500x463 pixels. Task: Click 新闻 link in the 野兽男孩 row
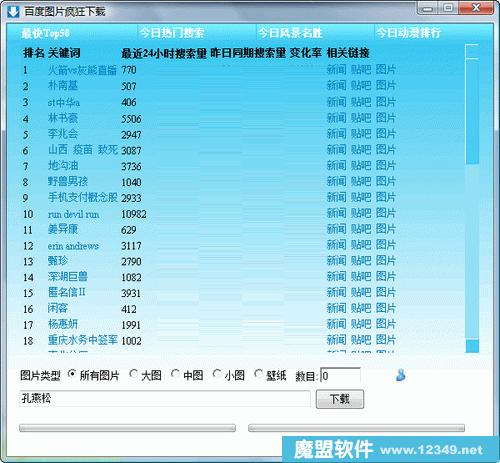coord(336,181)
